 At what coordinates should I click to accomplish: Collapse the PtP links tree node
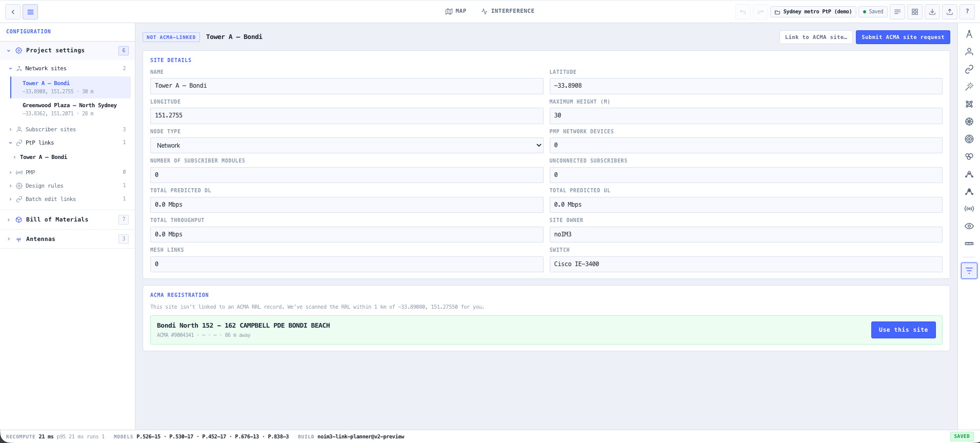tap(10, 143)
